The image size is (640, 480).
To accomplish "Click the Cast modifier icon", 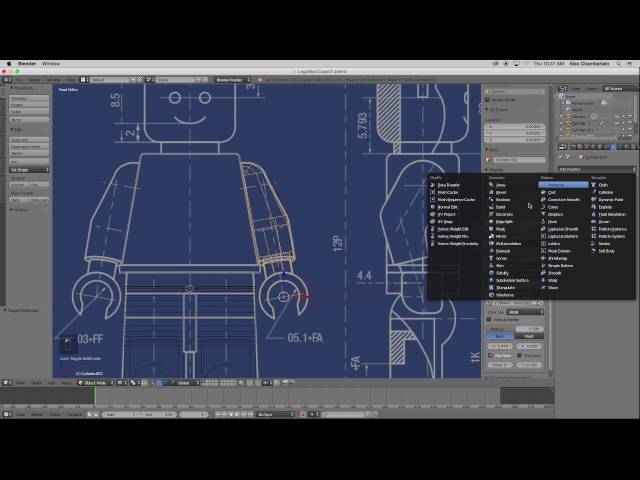I will [x=543, y=192].
